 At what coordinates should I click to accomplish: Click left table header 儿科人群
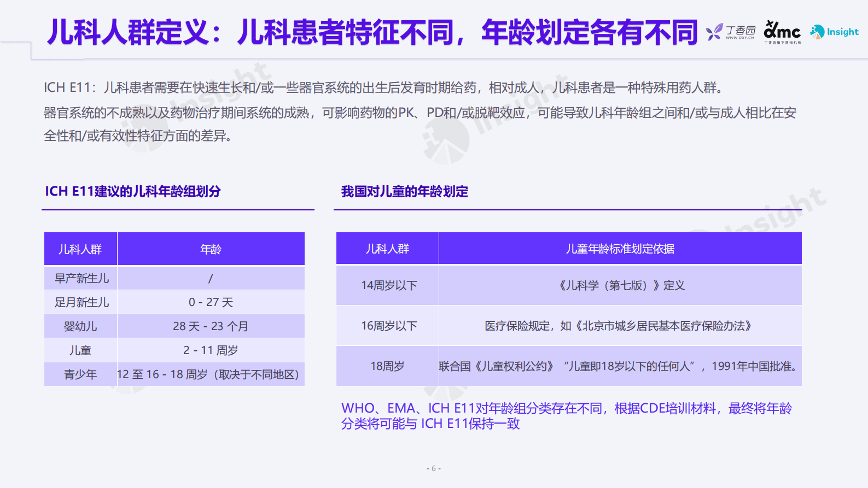pos(80,249)
